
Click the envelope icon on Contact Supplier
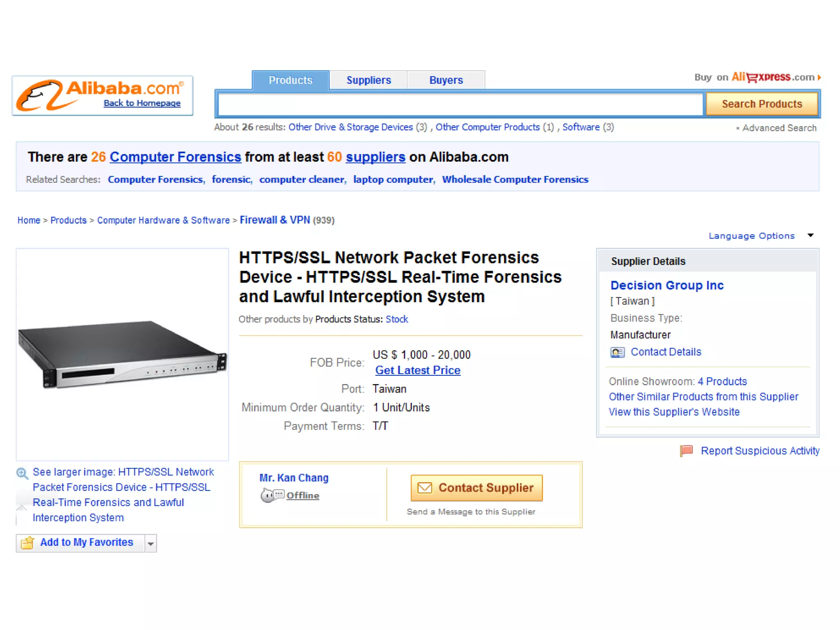coord(425,488)
